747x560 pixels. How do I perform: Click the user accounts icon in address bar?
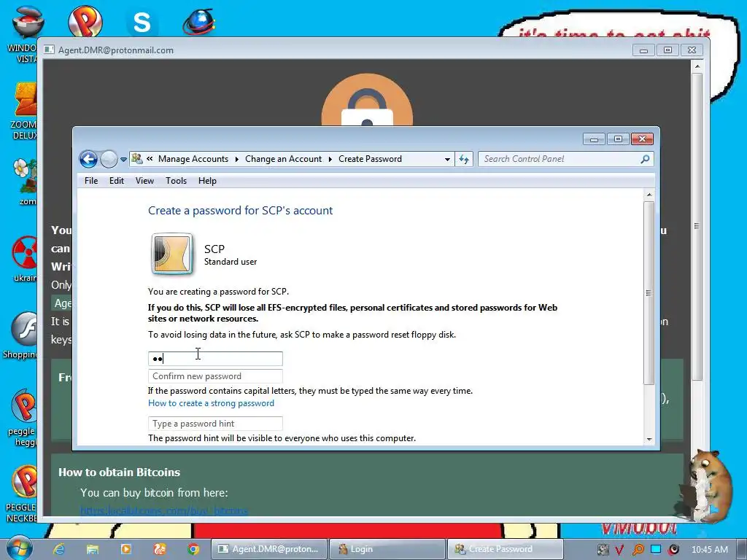click(x=137, y=158)
